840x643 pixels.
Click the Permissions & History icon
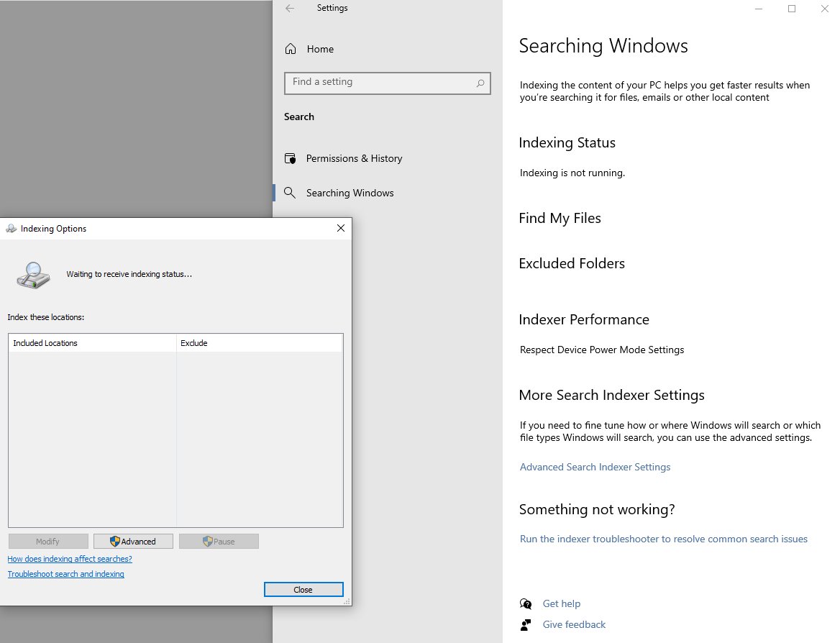click(290, 158)
